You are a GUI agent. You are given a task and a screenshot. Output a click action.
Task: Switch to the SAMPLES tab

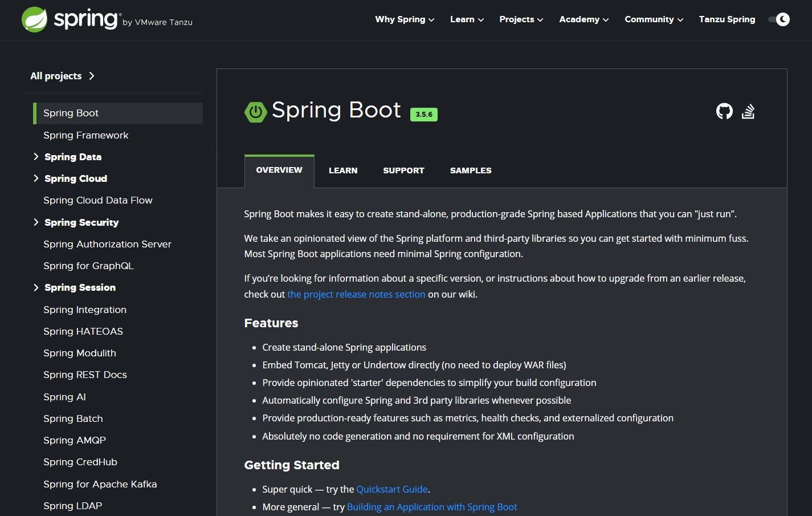(471, 170)
